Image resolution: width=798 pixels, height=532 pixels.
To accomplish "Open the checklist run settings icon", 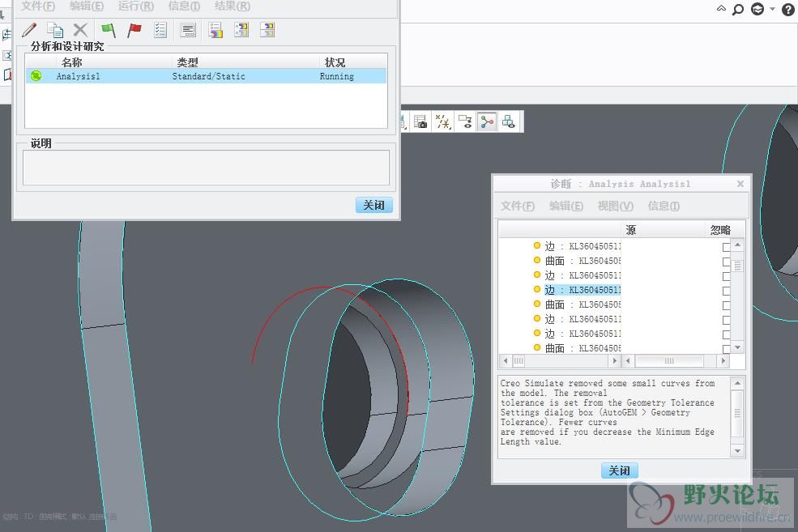I will 160,30.
